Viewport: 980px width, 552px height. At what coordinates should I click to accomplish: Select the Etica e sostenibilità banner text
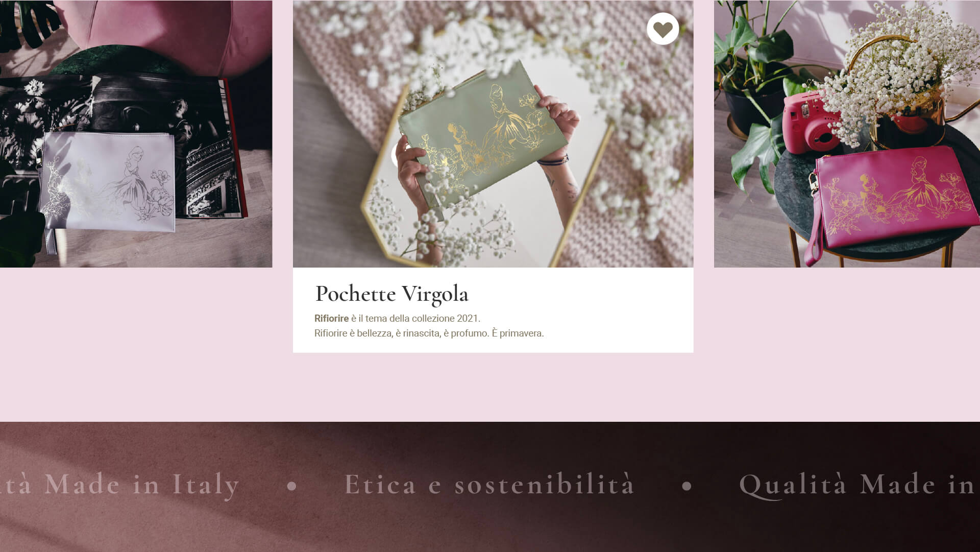pyautogui.click(x=489, y=484)
